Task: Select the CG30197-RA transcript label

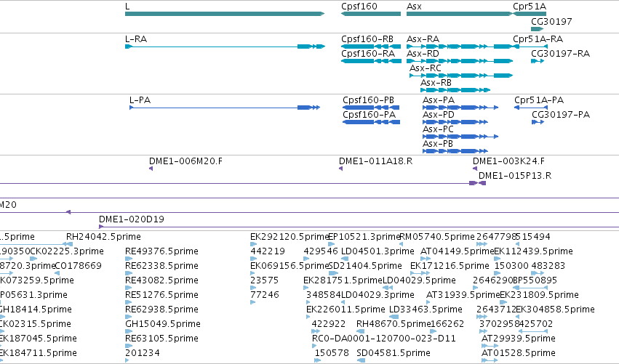Action: [x=560, y=54]
